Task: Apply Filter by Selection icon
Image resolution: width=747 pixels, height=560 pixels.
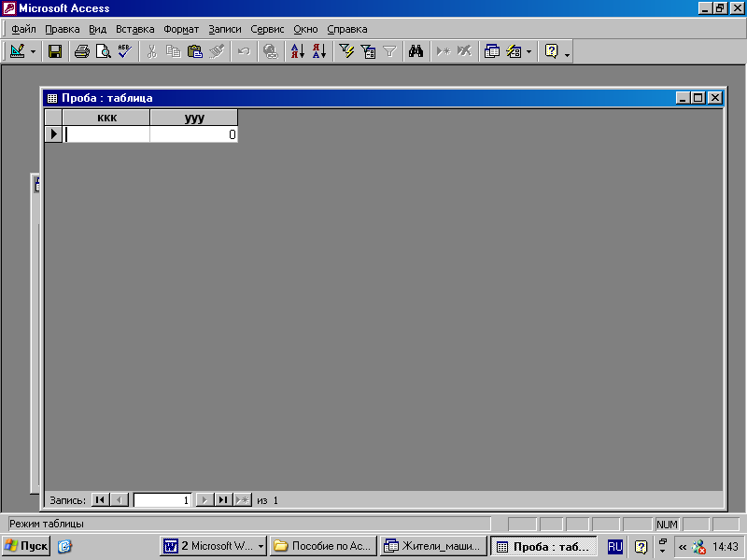Action: click(x=346, y=51)
